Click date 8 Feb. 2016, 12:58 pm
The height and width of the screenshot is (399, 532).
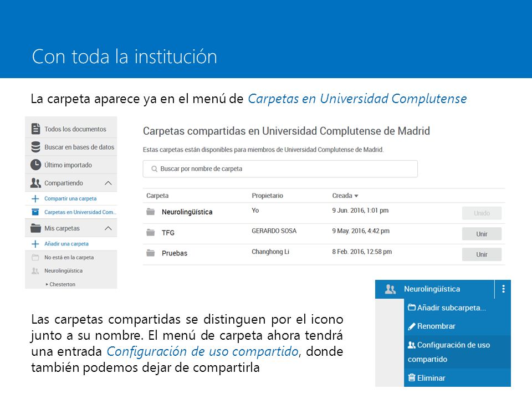[x=362, y=252]
